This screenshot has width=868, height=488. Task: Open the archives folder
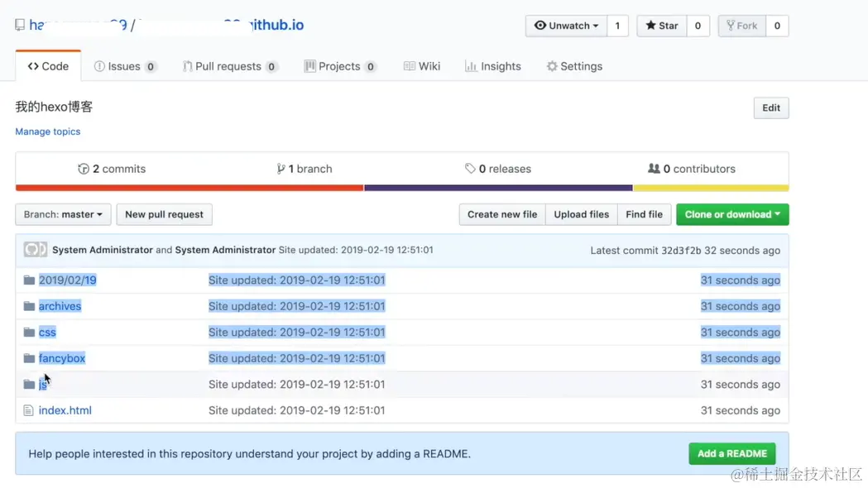60,307
